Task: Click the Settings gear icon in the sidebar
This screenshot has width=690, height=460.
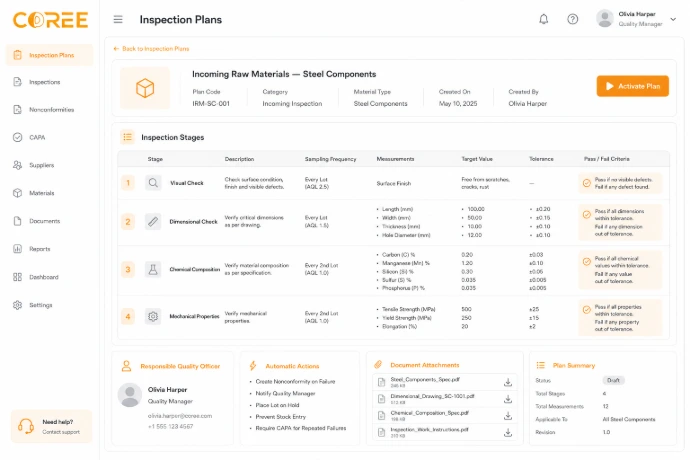Action: coord(18,305)
